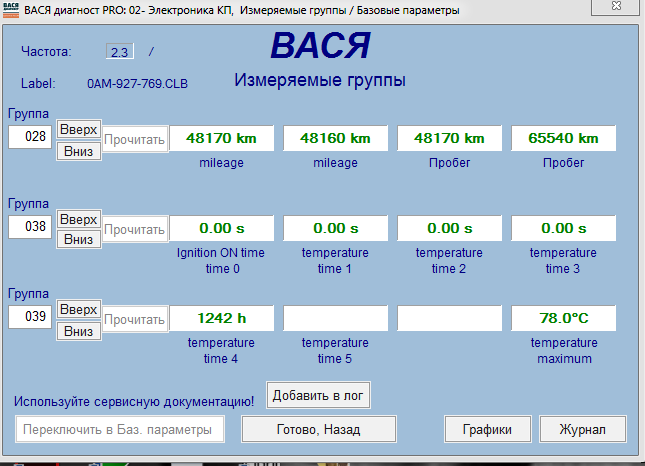Click Вниз button for group 028
The height and width of the screenshot is (466, 645).
(79, 151)
